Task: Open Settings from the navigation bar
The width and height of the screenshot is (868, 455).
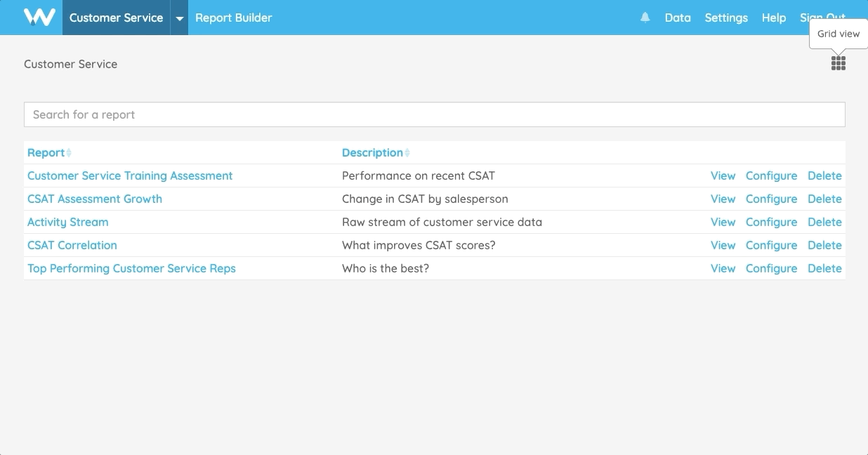Action: click(726, 18)
